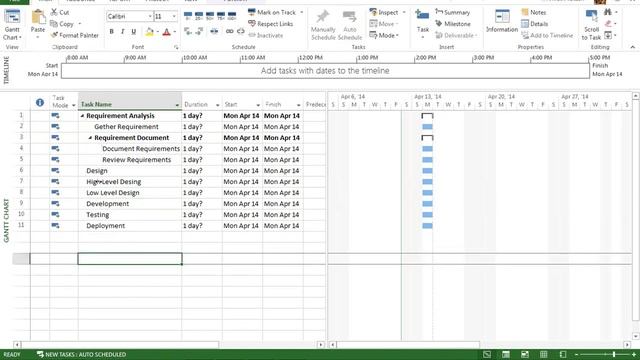Click the timeline placeholder 'Add tasks with dates'
Image resolution: width=640 pixels, height=360 pixels.
click(325, 71)
